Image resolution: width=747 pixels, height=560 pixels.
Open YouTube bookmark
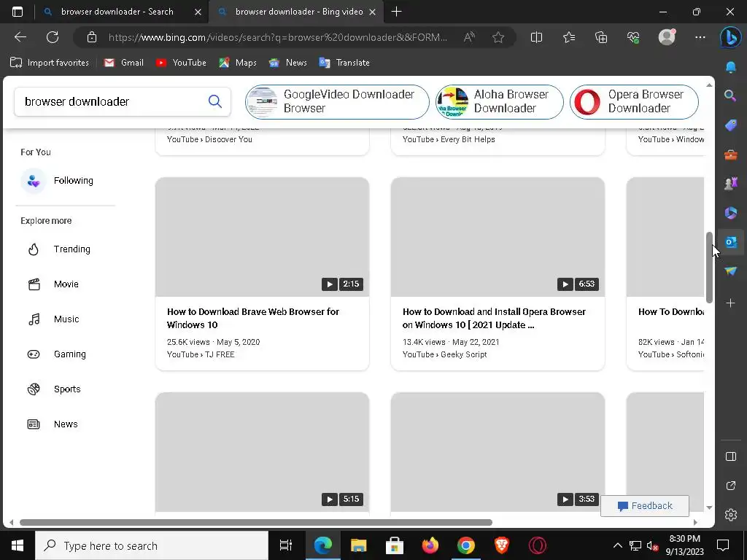pos(181,63)
